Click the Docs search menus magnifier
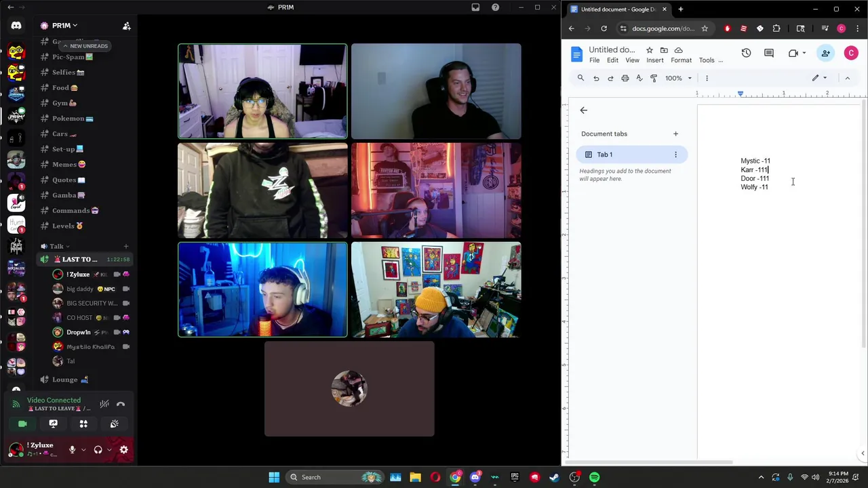This screenshot has height=488, width=868. [x=580, y=78]
